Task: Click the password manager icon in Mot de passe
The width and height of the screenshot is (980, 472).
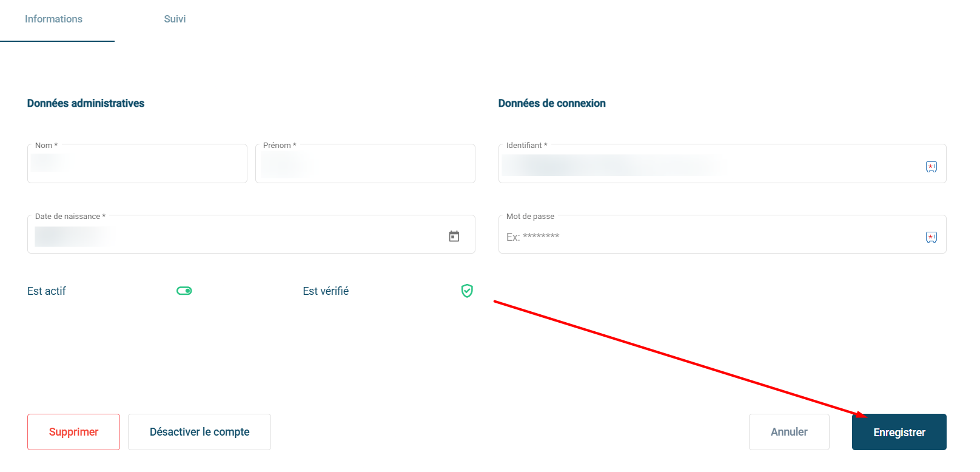Action: [x=931, y=237]
